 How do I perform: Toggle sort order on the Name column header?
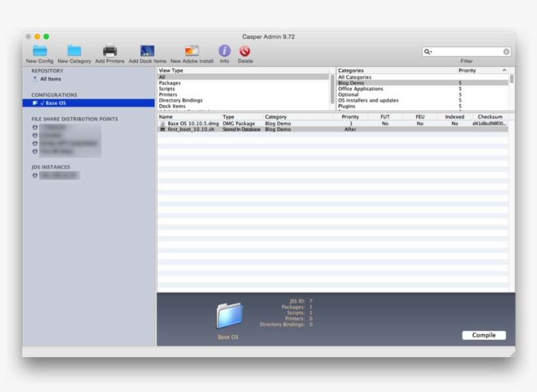(168, 116)
